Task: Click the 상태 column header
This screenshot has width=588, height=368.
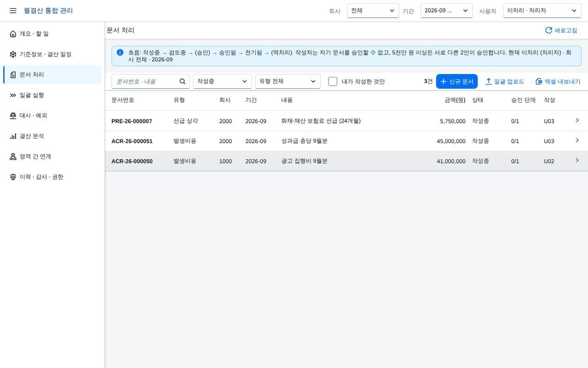Action: pyautogui.click(x=478, y=100)
